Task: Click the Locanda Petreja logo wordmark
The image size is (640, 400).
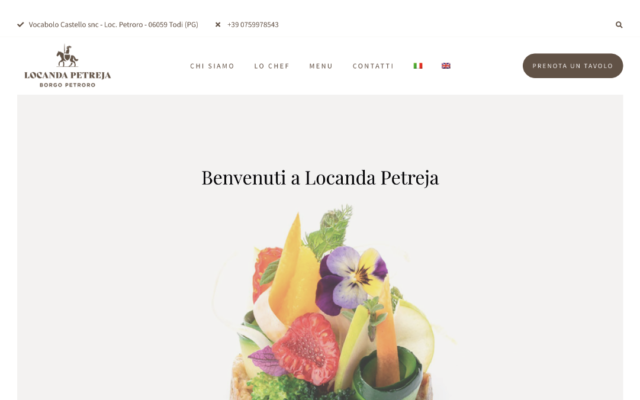Action: coord(67,75)
